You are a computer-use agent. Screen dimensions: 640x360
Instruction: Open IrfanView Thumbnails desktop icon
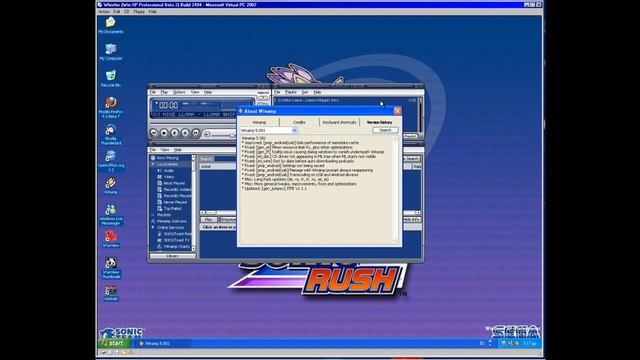click(x=110, y=268)
